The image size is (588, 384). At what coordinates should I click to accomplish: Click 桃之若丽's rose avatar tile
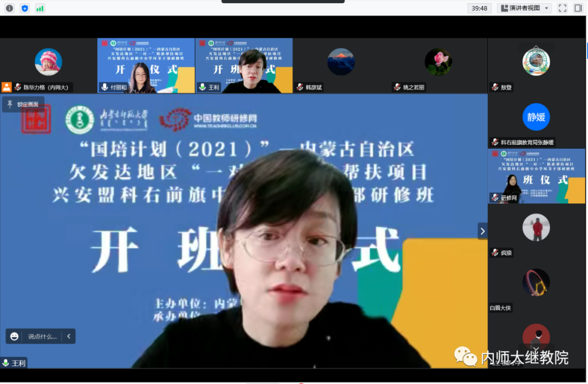click(438, 62)
